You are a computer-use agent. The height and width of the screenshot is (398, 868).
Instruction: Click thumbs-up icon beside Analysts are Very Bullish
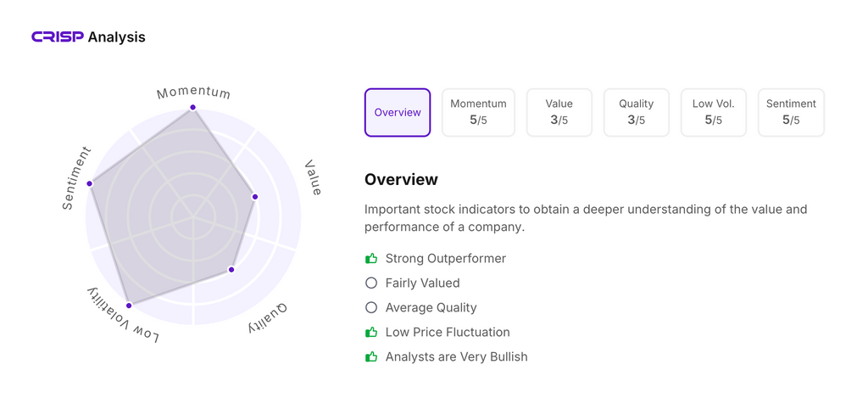(371, 357)
